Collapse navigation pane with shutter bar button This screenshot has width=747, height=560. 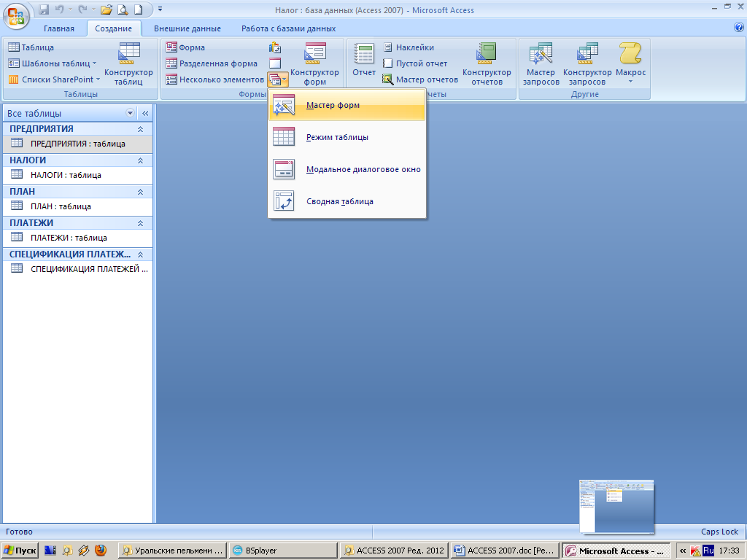click(145, 113)
